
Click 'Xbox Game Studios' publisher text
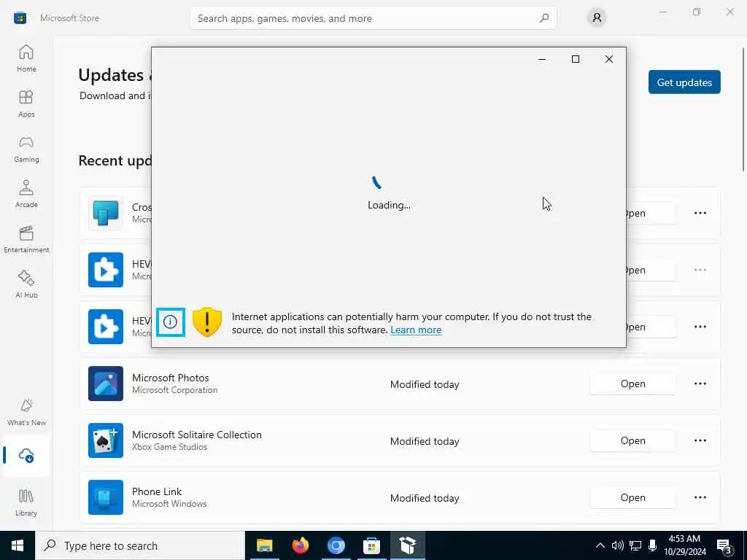click(x=169, y=447)
